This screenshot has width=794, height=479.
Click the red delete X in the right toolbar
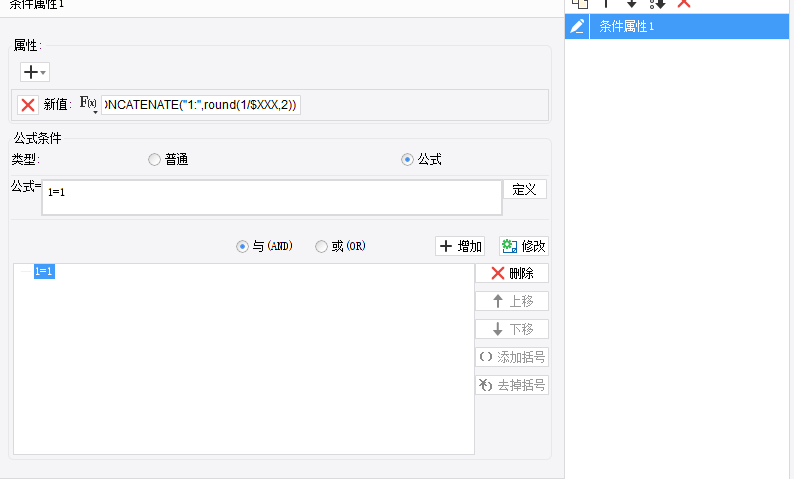684,4
